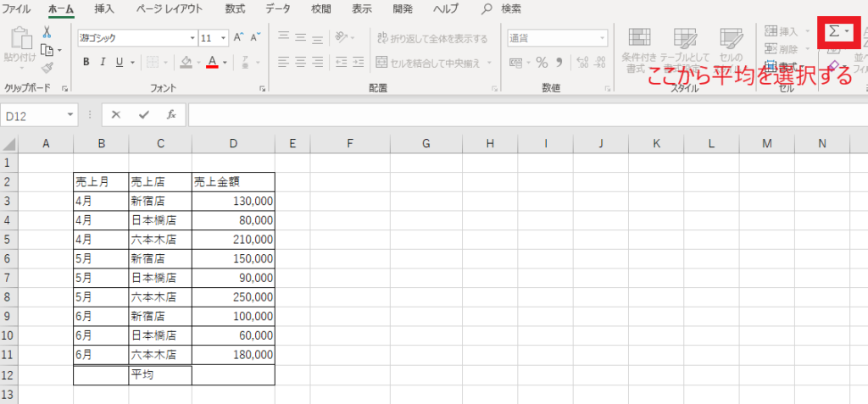Screen dimensions: 868x404
Task: Click the decrease indent icon
Action: click(341, 62)
